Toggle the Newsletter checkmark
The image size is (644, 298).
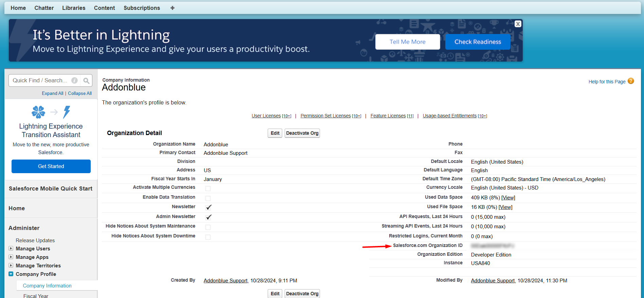pyautogui.click(x=209, y=207)
